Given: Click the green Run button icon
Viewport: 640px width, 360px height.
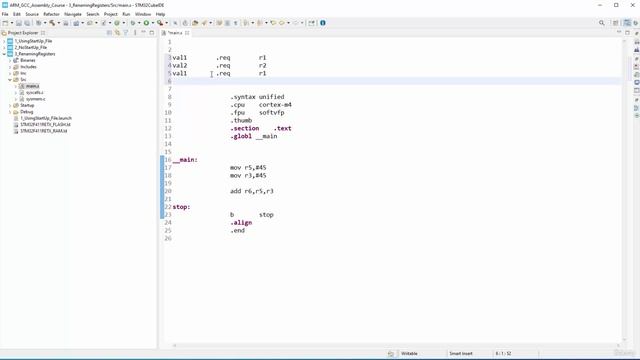Looking at the screenshot, I should pos(146,23).
